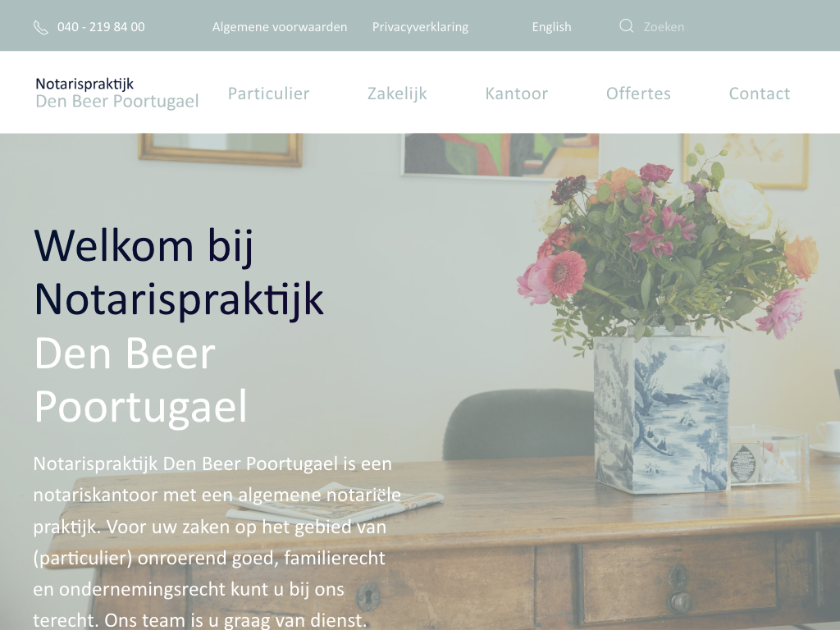Click the Welkom bij Notarispraktijk heading
This screenshot has width=840, height=630.
click(x=179, y=272)
